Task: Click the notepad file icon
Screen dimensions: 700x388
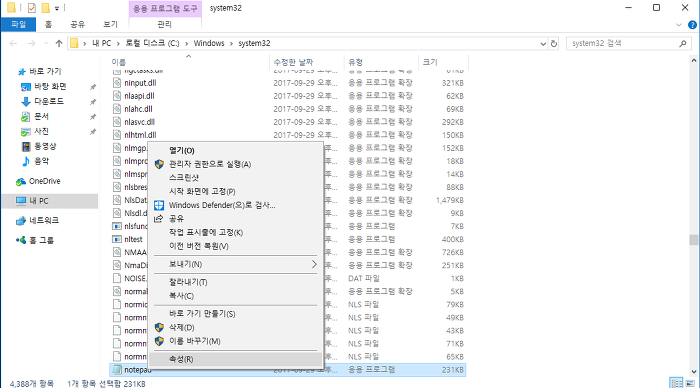Action: click(x=117, y=370)
